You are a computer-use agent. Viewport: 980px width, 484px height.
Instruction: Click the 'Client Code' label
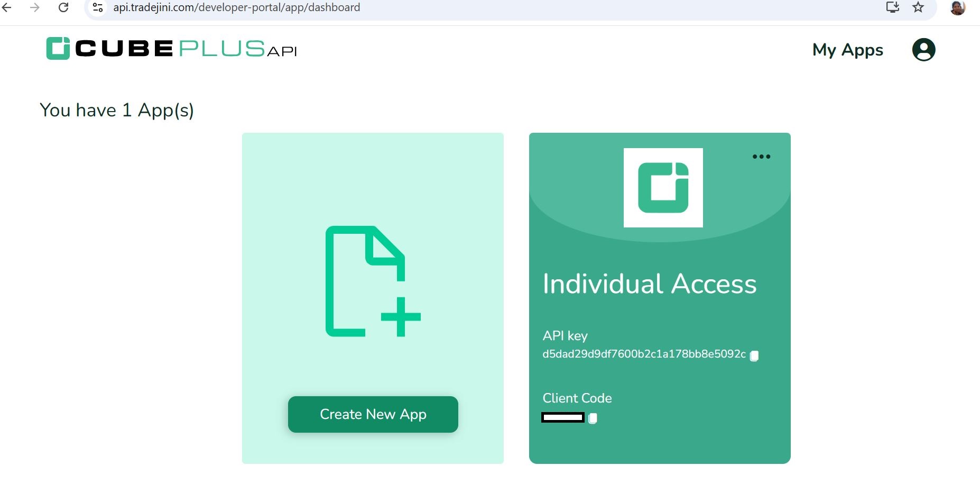pyautogui.click(x=577, y=398)
